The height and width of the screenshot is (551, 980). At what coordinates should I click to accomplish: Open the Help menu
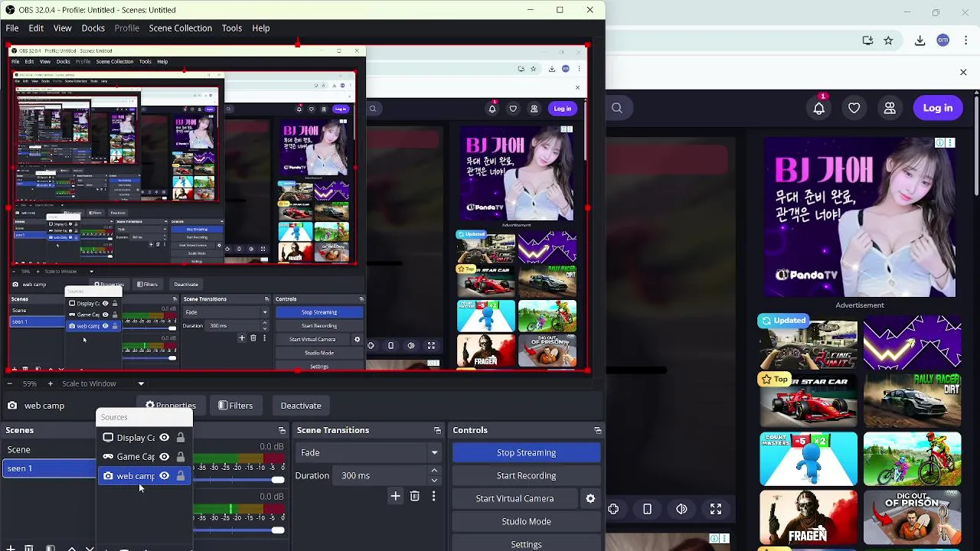click(260, 28)
